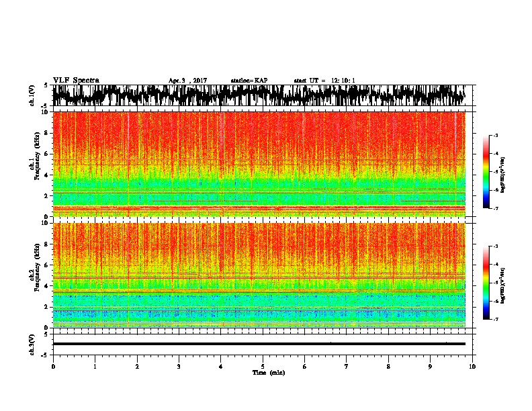
Task: Select the "Time (min)" axis label
Action: 269,373
